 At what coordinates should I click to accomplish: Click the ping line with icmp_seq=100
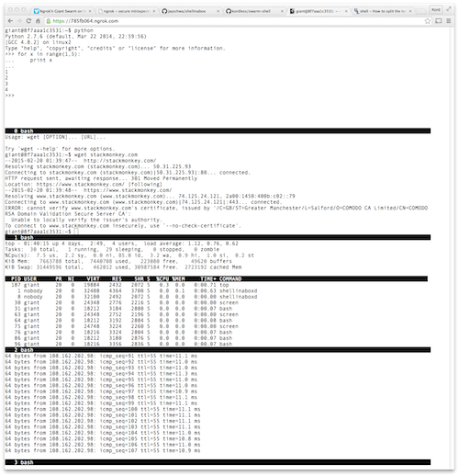pos(103,409)
